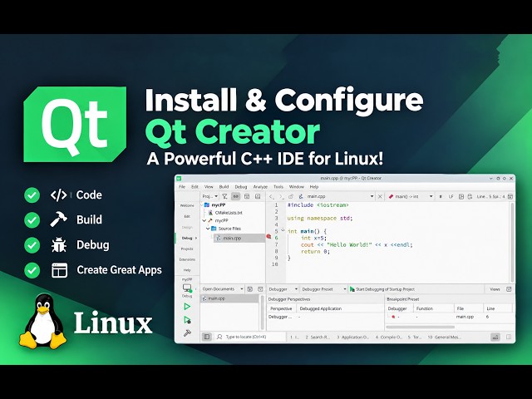
Task: Switch to Edit mode in sidebar
Action: [187, 216]
